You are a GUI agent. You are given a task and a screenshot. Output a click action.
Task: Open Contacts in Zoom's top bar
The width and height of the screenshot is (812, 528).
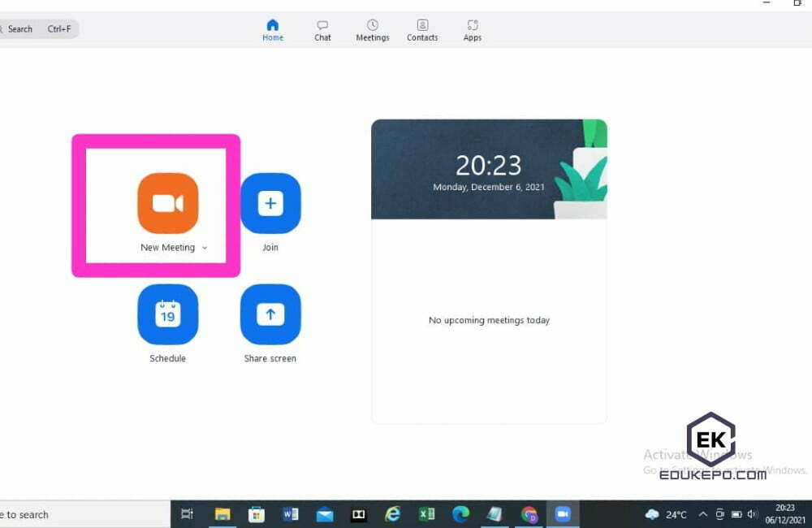[x=422, y=29]
